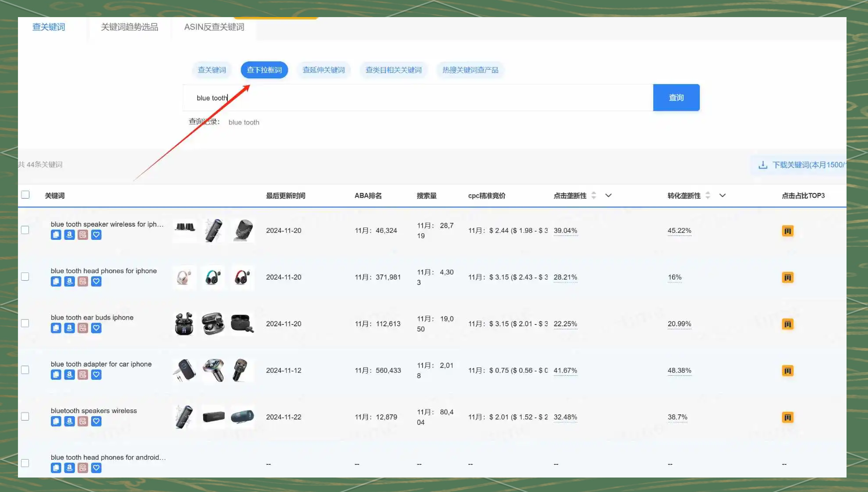
Task: Open TOP3 chart icon for 'blue tooth head phones for iphone'
Action: 787,277
